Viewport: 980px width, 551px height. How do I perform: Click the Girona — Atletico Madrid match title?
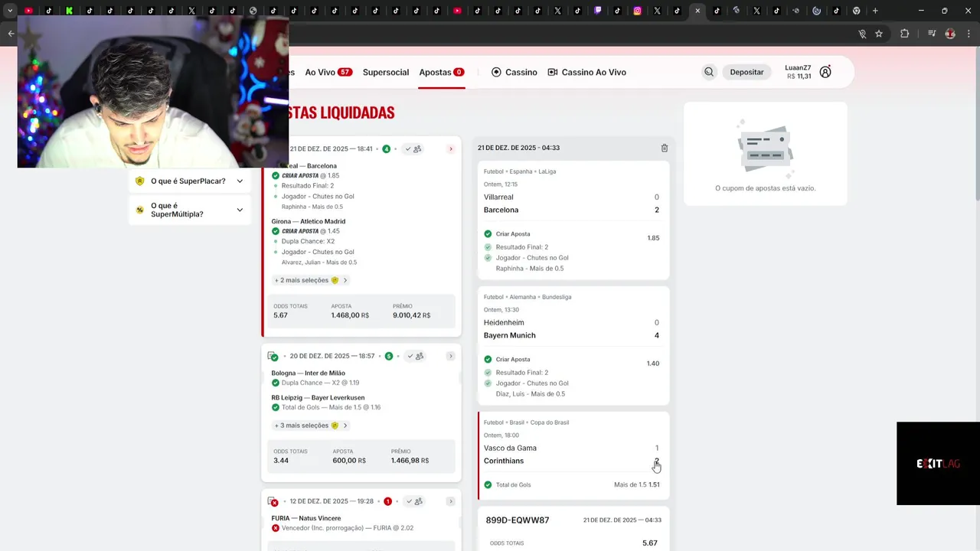[x=309, y=221]
